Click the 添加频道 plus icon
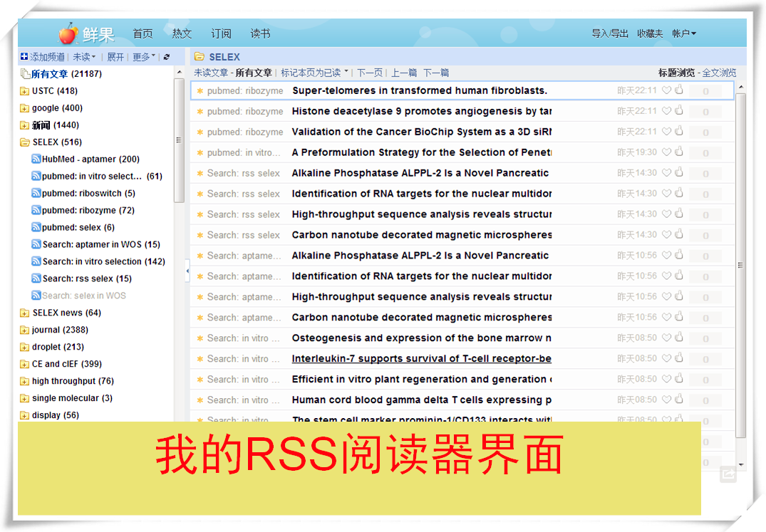The width and height of the screenshot is (766, 532). [24, 56]
